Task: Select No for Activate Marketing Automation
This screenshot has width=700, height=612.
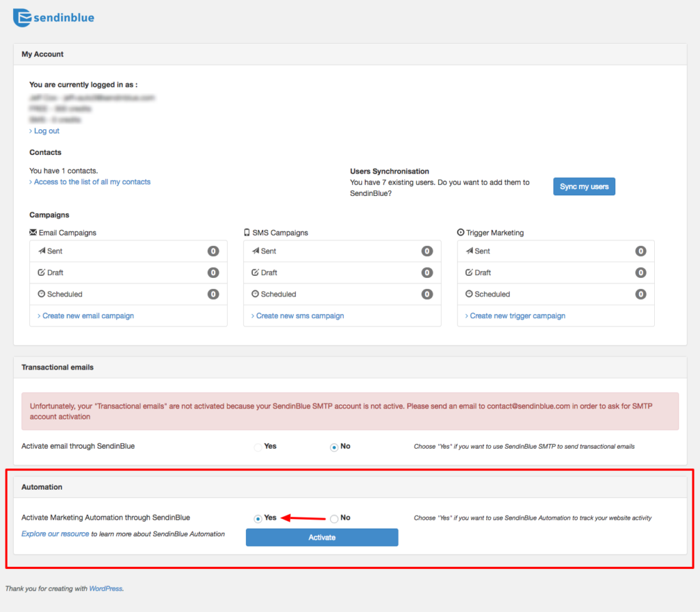Action: (x=334, y=518)
